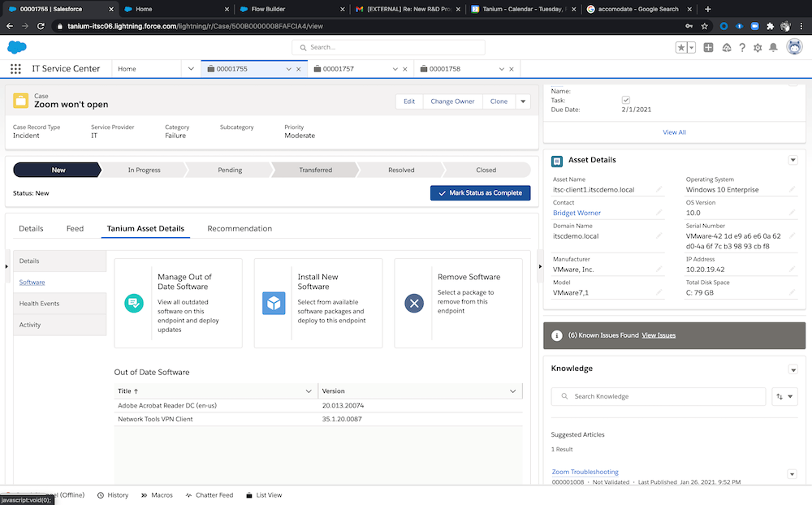This screenshot has width=812, height=505.
Task: Open the Setup gear icon
Action: tap(757, 48)
